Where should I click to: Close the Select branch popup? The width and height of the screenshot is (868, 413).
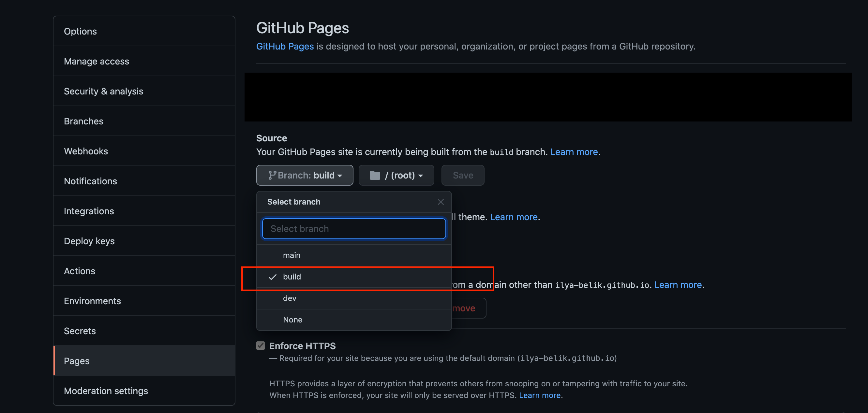pos(441,202)
